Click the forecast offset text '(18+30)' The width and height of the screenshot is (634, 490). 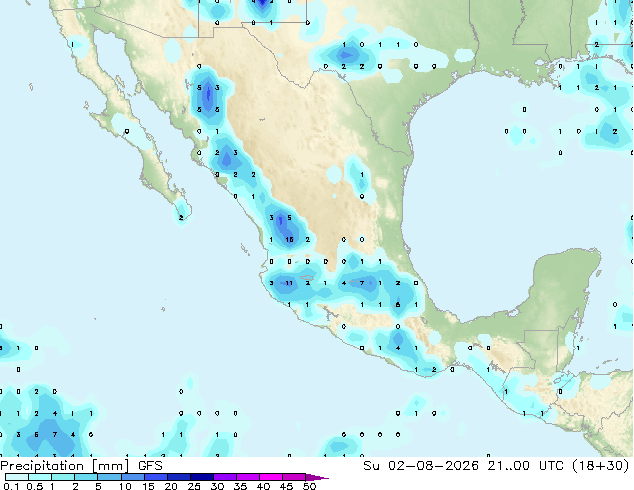pos(601,466)
